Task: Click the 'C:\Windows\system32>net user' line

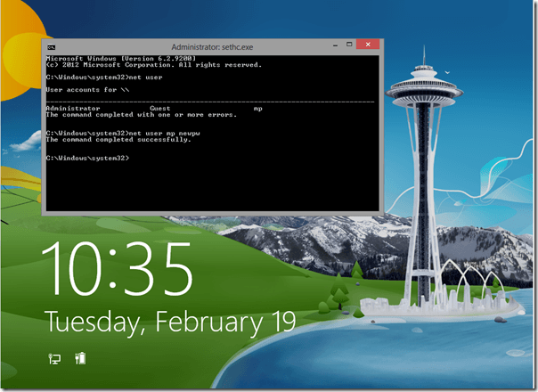Action: pyautogui.click(x=104, y=78)
